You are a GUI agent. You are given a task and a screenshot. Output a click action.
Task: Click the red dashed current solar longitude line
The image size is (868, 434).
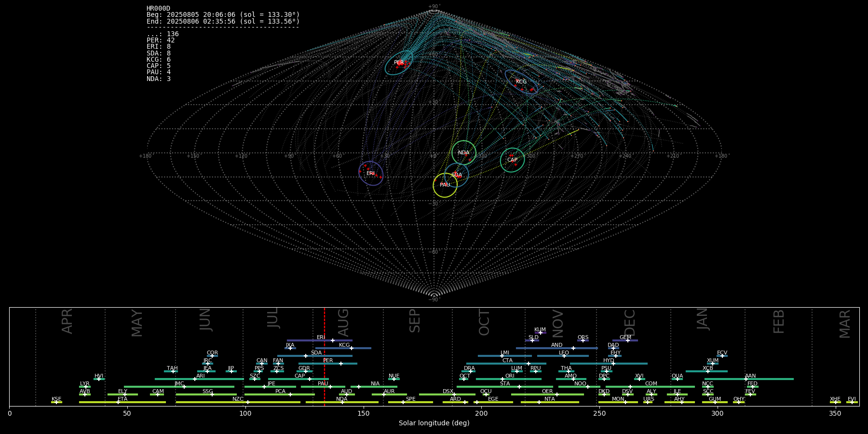pyautogui.click(x=325, y=357)
